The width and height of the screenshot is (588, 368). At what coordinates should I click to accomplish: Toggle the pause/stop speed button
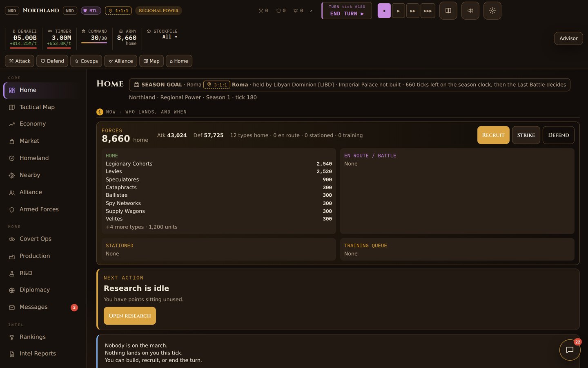click(384, 11)
